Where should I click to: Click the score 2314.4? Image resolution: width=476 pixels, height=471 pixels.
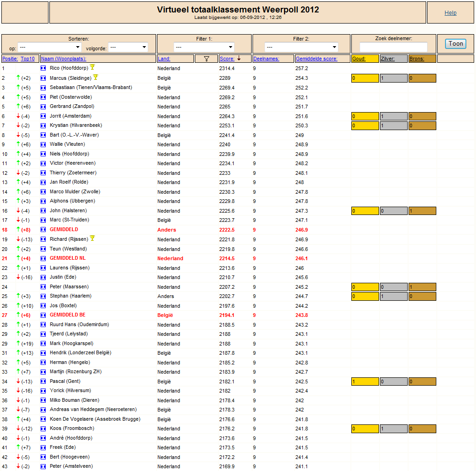pos(227,69)
